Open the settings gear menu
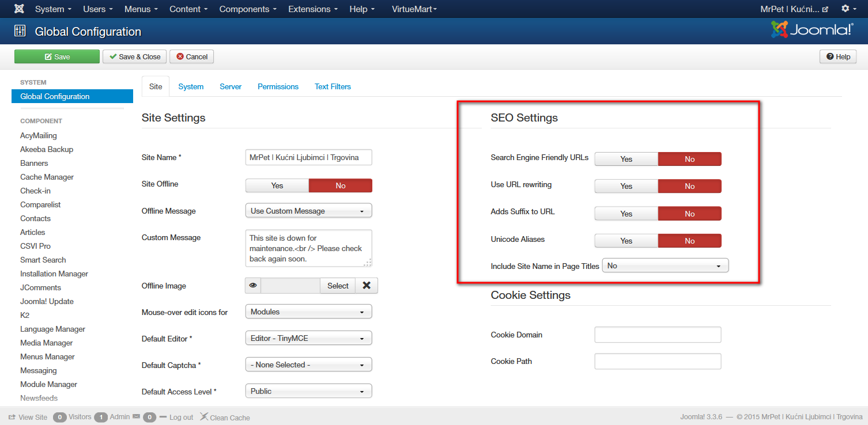 [846, 9]
